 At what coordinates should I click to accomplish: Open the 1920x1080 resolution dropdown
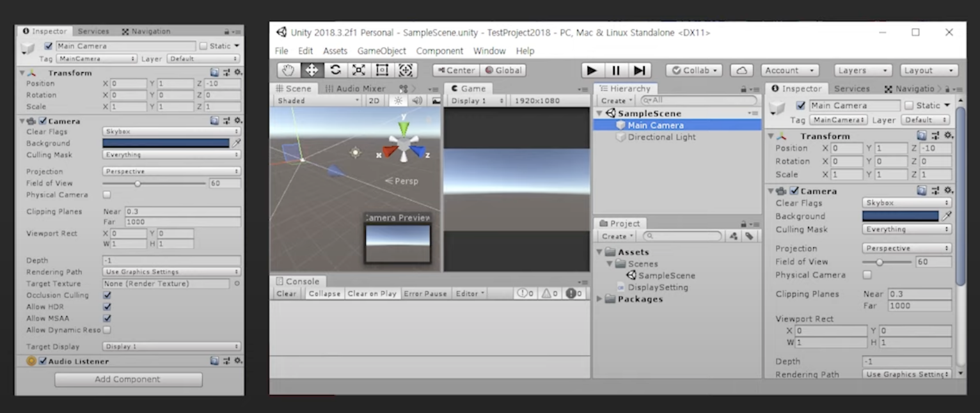548,100
